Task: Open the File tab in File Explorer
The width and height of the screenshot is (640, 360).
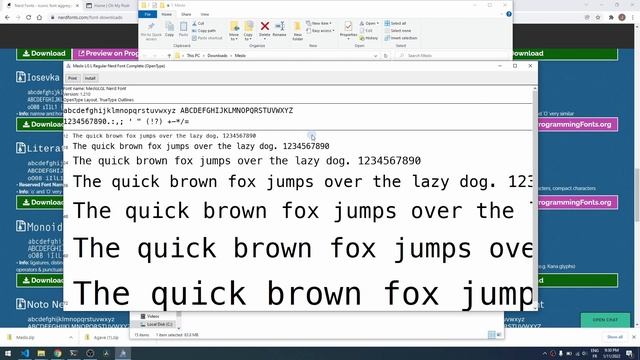Action: pos(147,14)
